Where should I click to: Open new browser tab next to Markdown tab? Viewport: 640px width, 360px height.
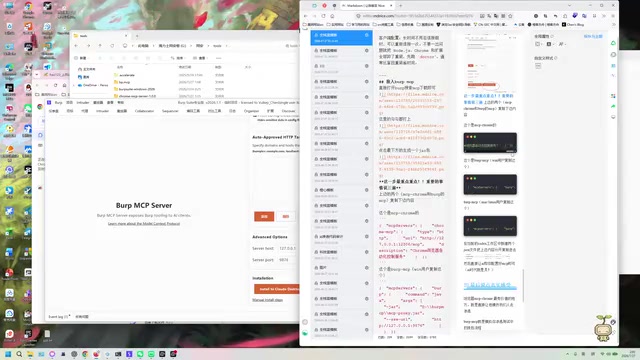400,6
